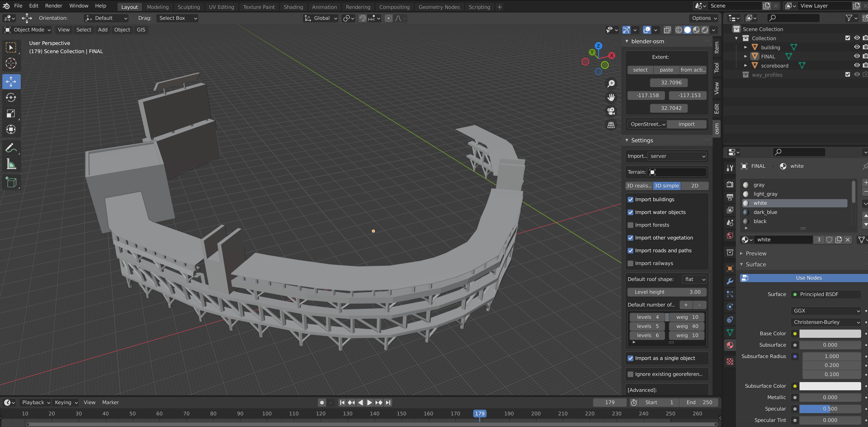Uncheck Import as a single object
Screen dimensions: 868x427
tap(630, 358)
